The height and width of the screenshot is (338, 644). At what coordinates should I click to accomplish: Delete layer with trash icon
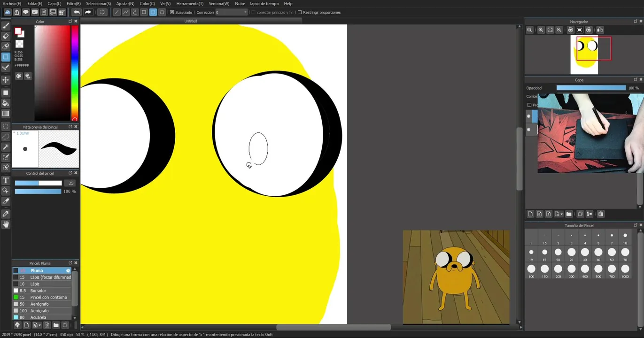point(600,214)
